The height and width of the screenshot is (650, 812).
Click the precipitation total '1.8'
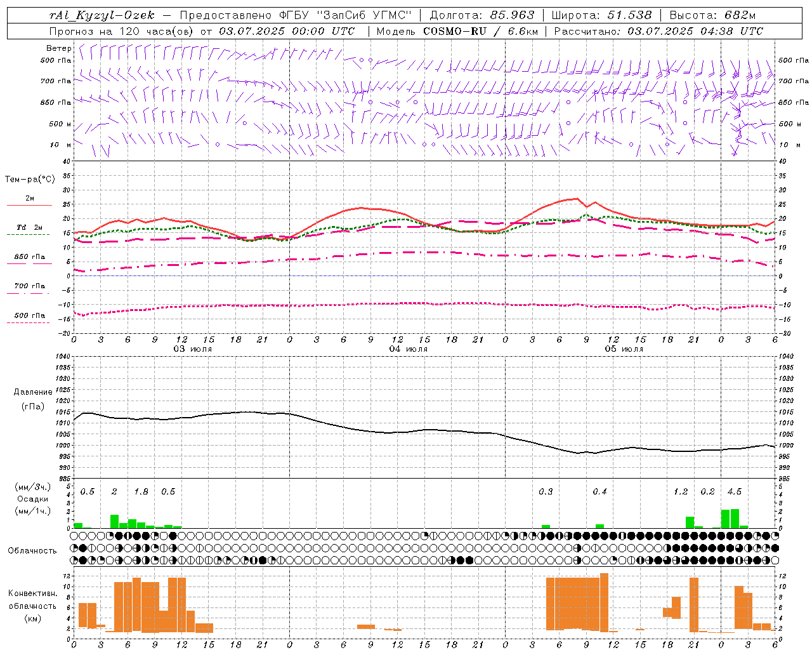[x=141, y=492]
